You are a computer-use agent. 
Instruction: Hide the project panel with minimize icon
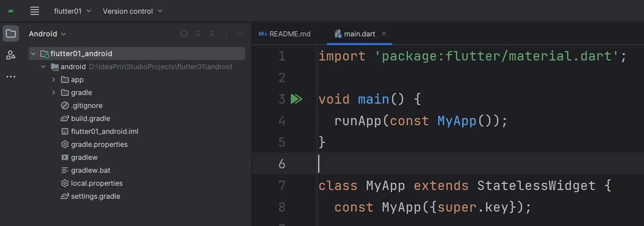pyautogui.click(x=240, y=34)
